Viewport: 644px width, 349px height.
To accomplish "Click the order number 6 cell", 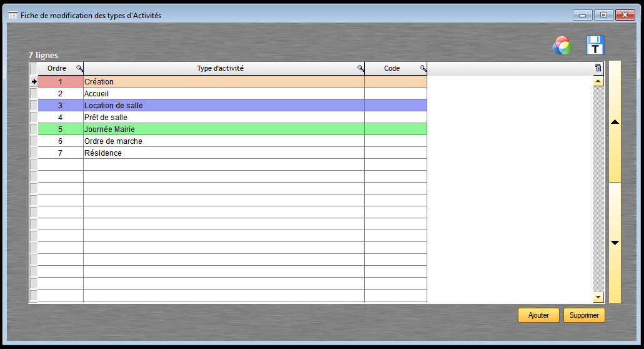I will [x=61, y=141].
